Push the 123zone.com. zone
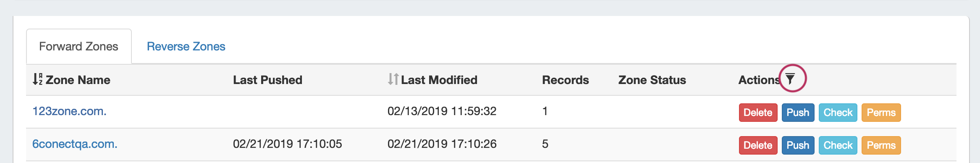Image resolution: width=980 pixels, height=163 pixels. point(798,113)
